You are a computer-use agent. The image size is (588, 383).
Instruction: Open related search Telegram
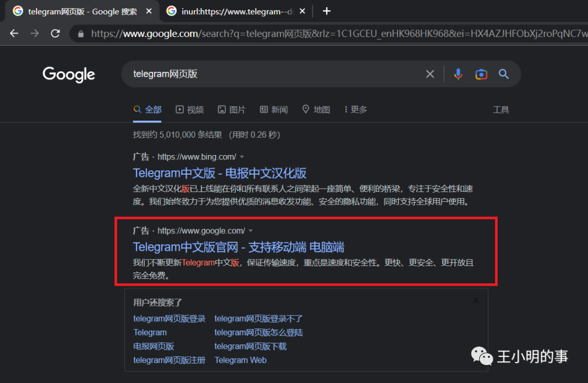[x=150, y=332]
